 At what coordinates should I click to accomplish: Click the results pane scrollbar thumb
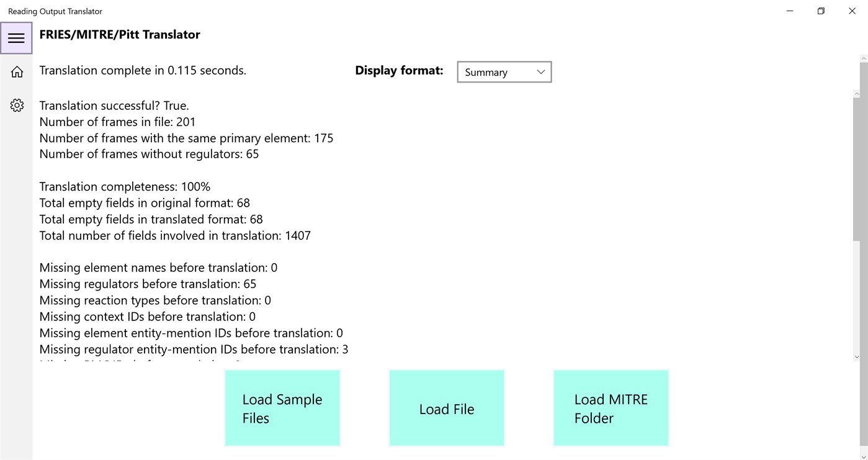857,169
